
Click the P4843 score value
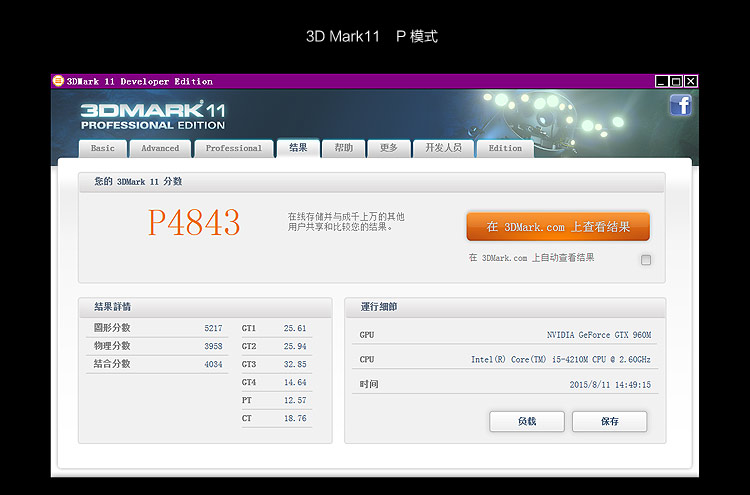pos(194,222)
